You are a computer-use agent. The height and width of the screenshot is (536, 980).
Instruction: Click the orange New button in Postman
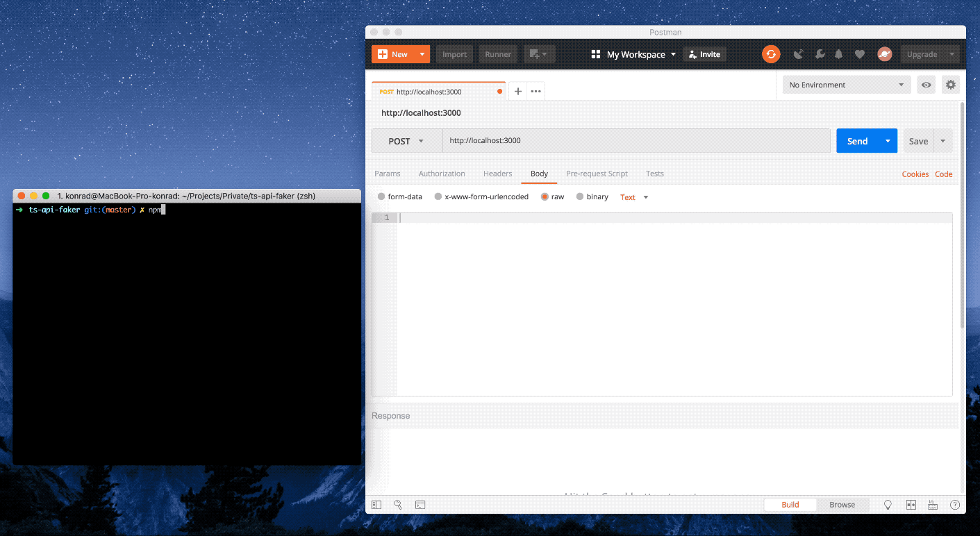tap(392, 54)
